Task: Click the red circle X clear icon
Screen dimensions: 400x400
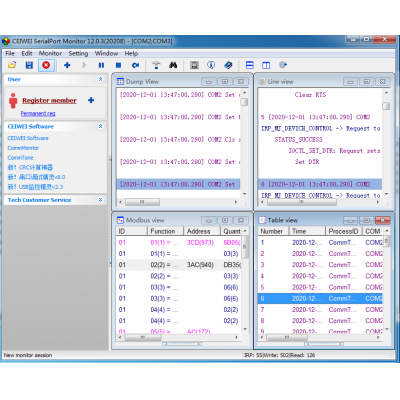Action: [x=46, y=65]
